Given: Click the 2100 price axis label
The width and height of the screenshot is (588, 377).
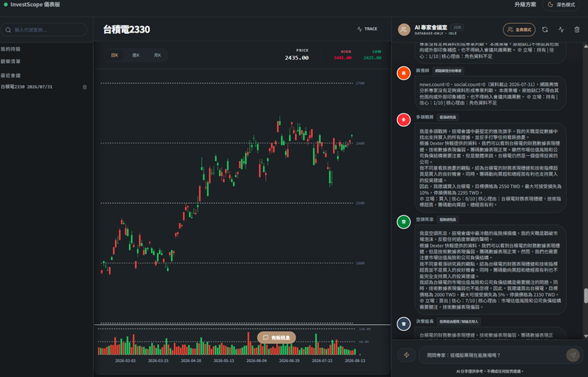Looking at the screenshot, I should [x=360, y=203].
